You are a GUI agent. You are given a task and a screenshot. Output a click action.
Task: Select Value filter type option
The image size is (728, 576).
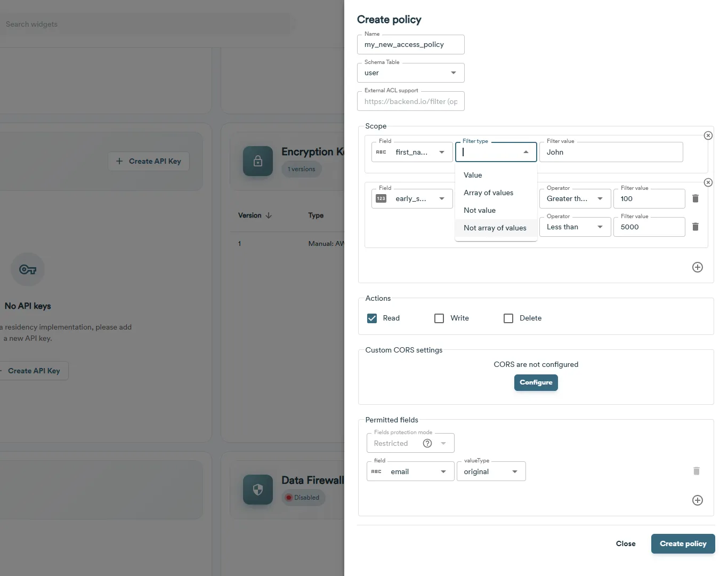[x=496, y=175]
